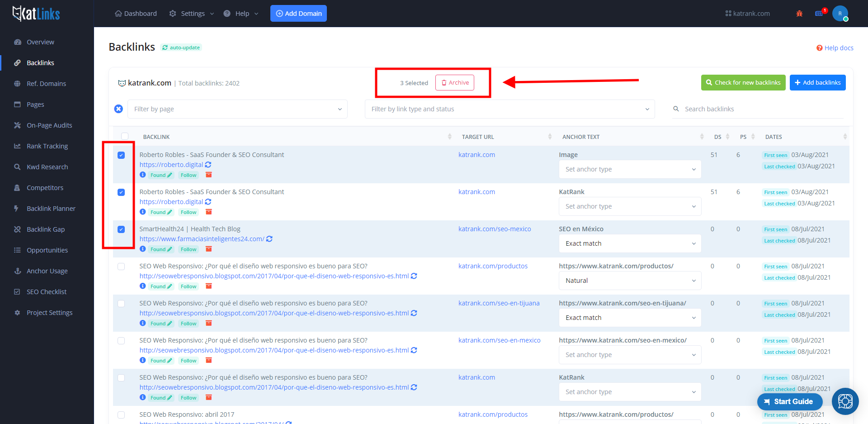Screen dimensions: 868x424
Task: Open katrank.com/seo-mexico target URL
Action: pyautogui.click(x=495, y=229)
